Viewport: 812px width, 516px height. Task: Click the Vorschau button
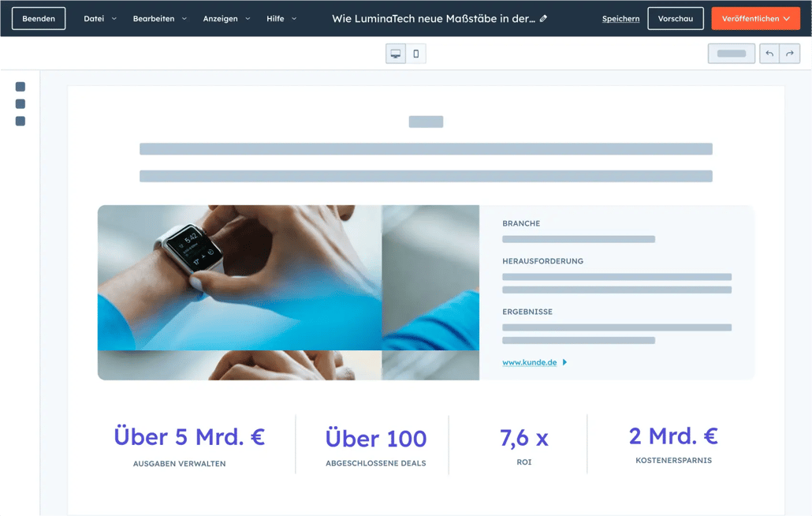coord(675,18)
